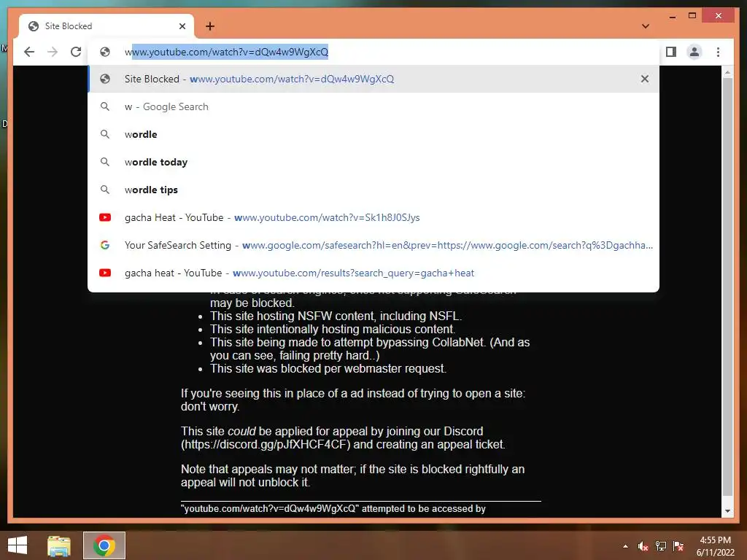Image resolution: width=747 pixels, height=560 pixels.
Task: Open File Explorer from the taskbar
Action: click(x=59, y=545)
